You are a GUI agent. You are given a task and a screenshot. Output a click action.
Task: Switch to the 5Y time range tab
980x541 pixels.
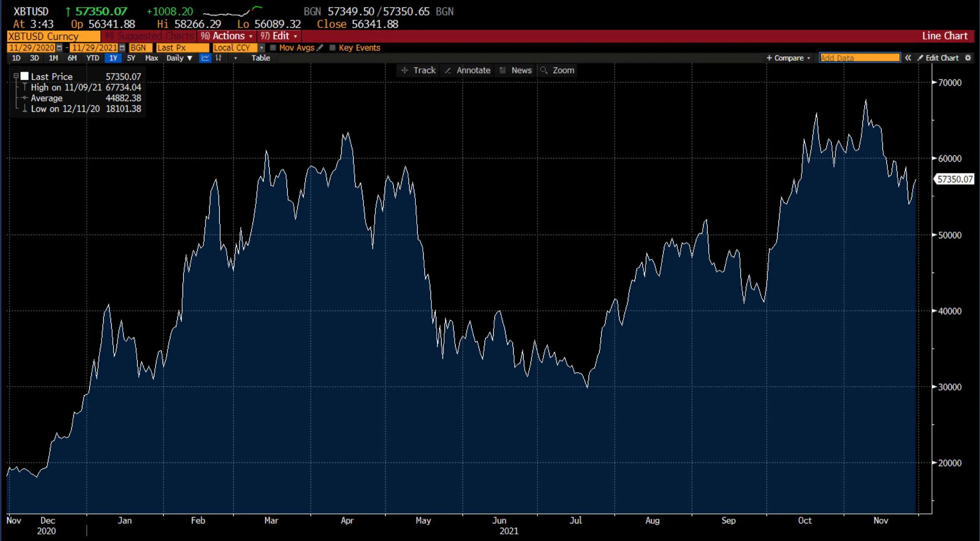point(131,58)
